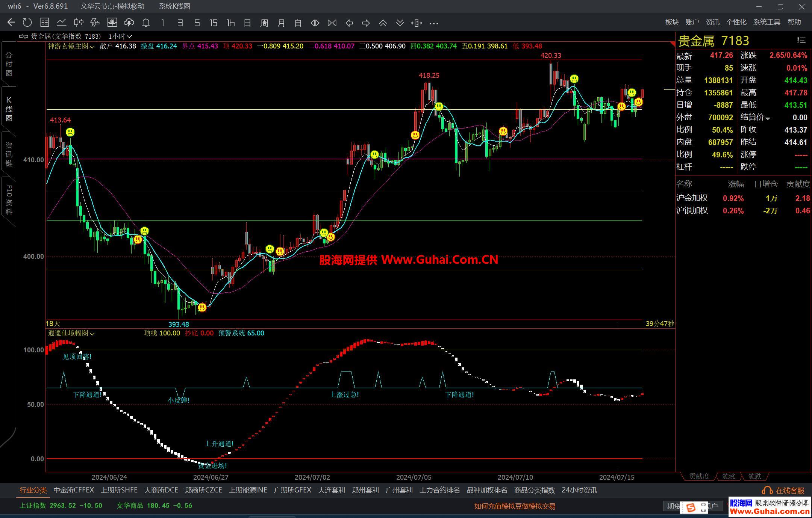812x518 pixels.
Task: Click the lightning trade icon
Action: pos(95,23)
